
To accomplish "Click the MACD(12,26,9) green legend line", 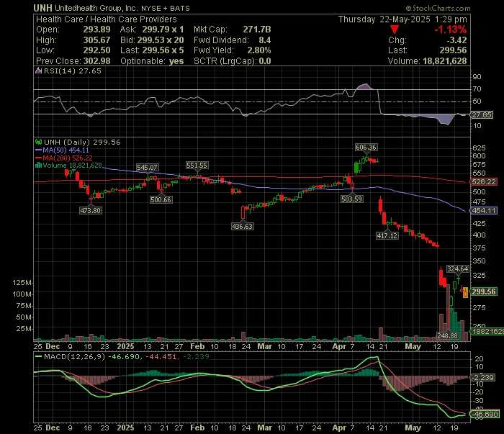I will (38, 356).
